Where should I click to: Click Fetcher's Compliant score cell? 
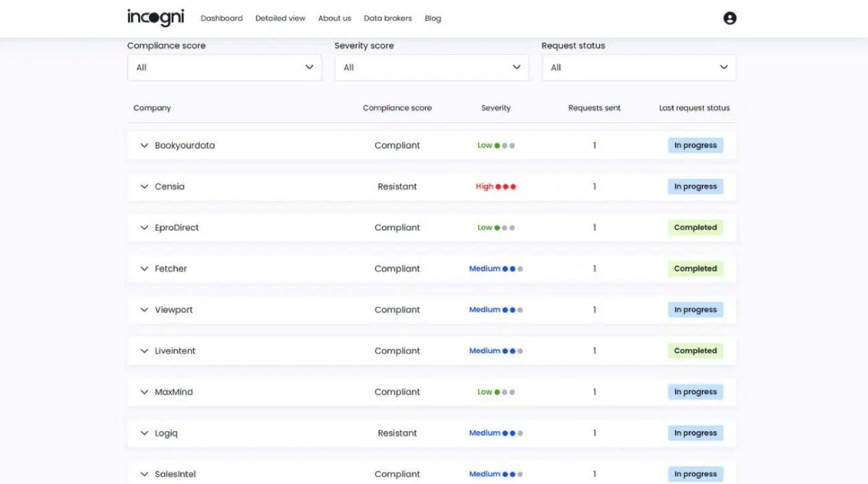coord(397,269)
